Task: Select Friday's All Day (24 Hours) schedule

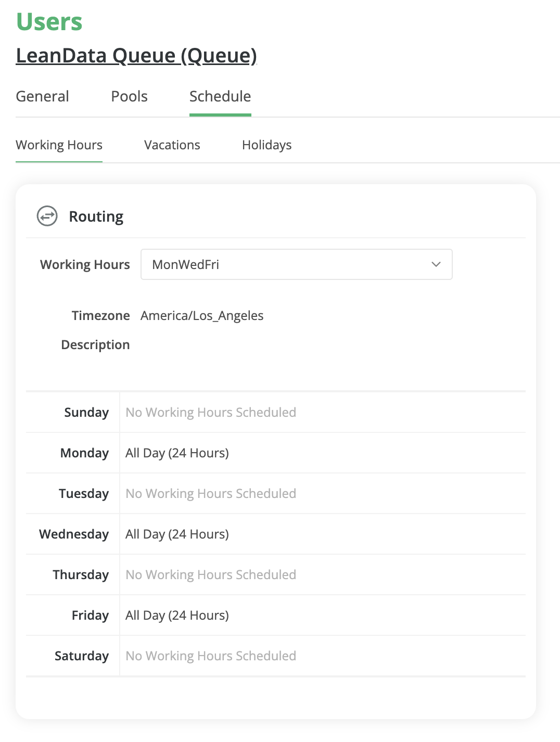Action: 177,615
